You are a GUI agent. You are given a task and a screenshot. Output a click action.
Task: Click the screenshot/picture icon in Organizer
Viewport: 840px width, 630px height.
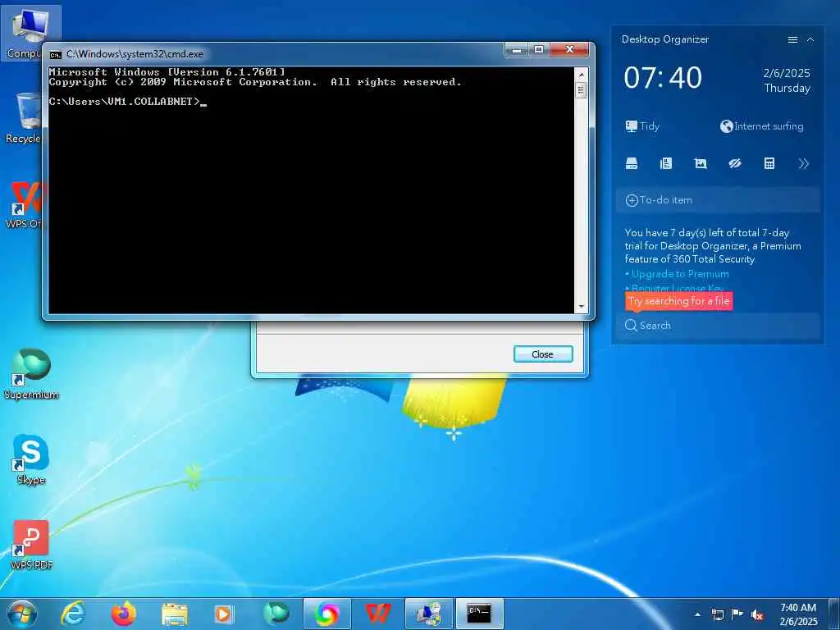(701, 163)
